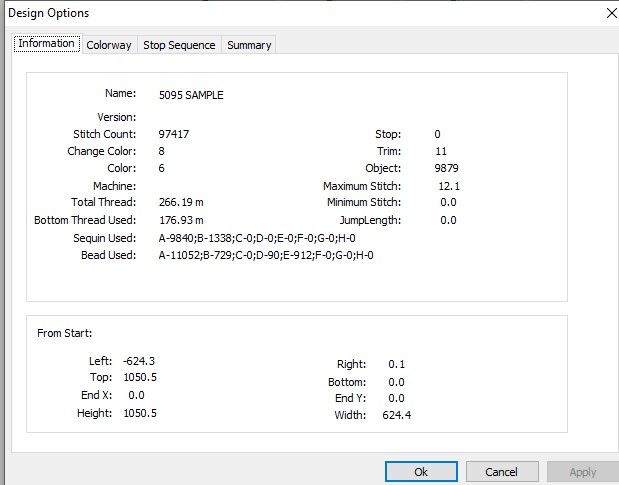Viewport: 619px width, 485px height.
Task: Select the design name 5095 SAMPLE
Action: pos(191,95)
